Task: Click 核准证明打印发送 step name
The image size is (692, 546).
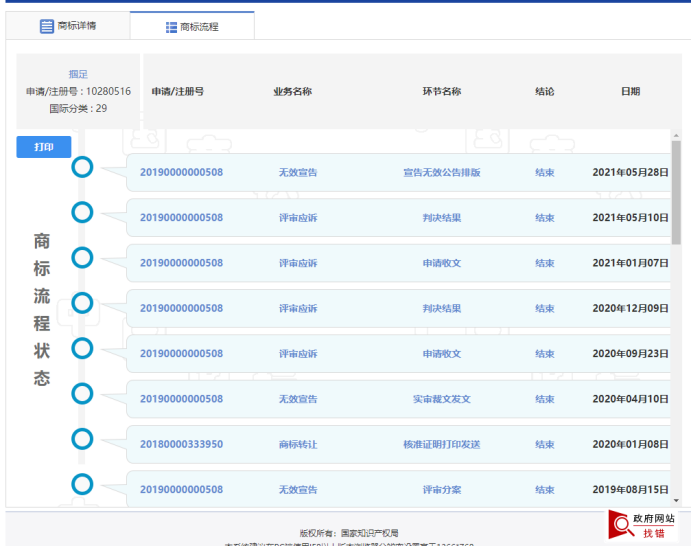Action: click(442, 444)
